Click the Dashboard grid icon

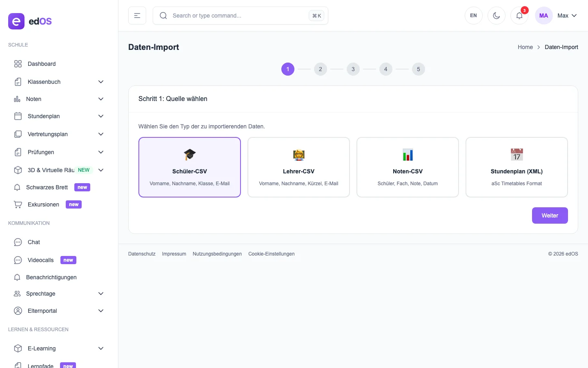[x=18, y=64]
